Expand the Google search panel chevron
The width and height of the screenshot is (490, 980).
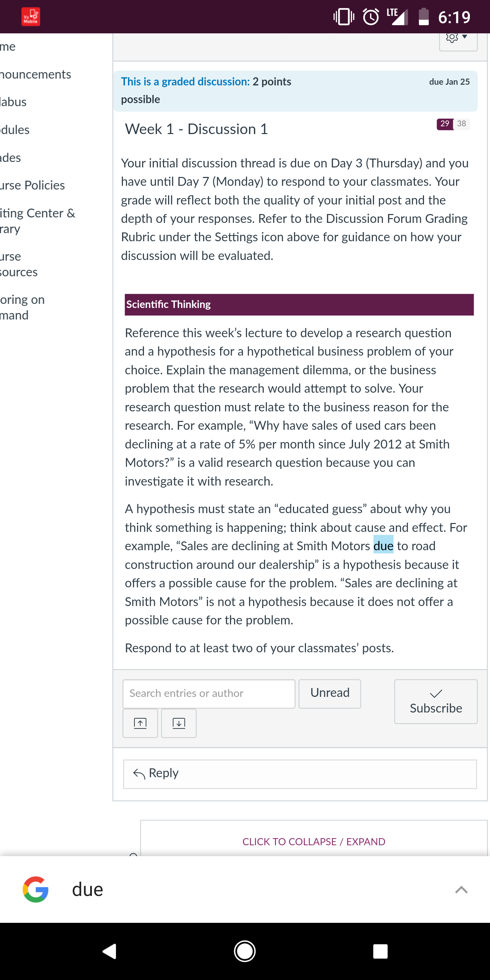click(461, 889)
